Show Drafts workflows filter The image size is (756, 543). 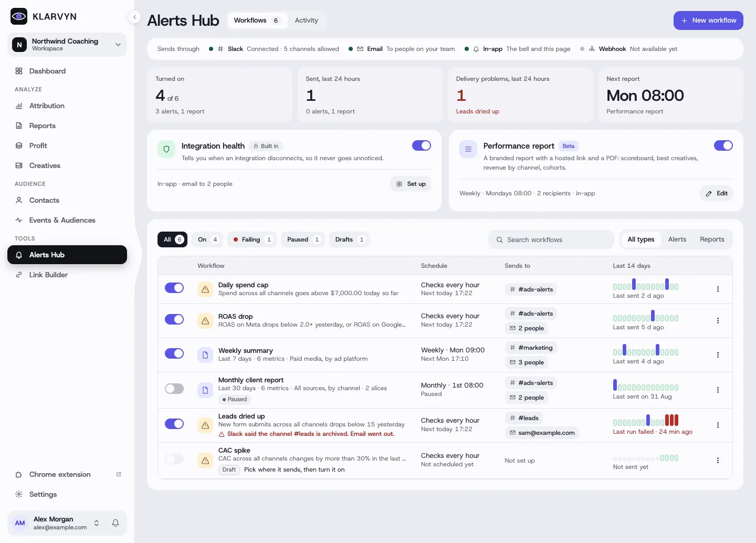[x=349, y=239]
